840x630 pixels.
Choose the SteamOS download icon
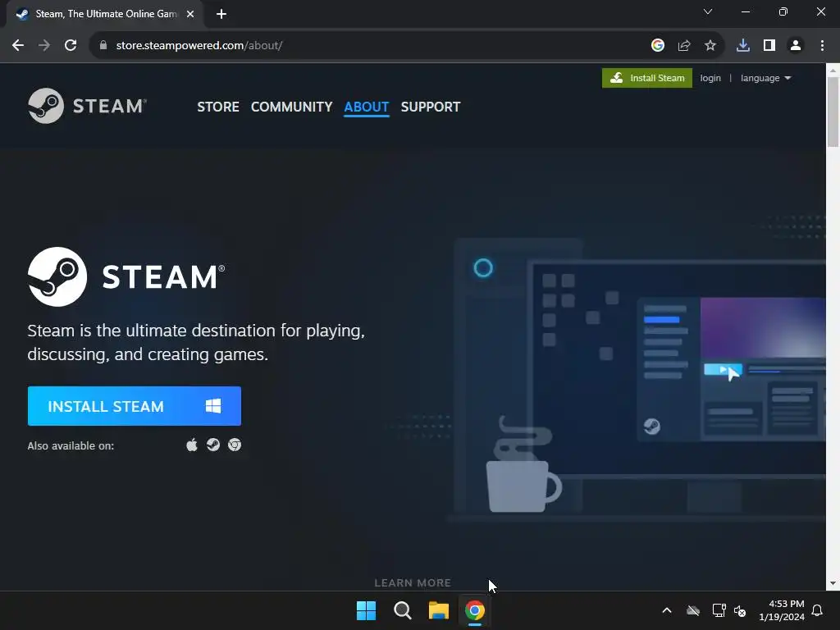pyautogui.click(x=213, y=445)
